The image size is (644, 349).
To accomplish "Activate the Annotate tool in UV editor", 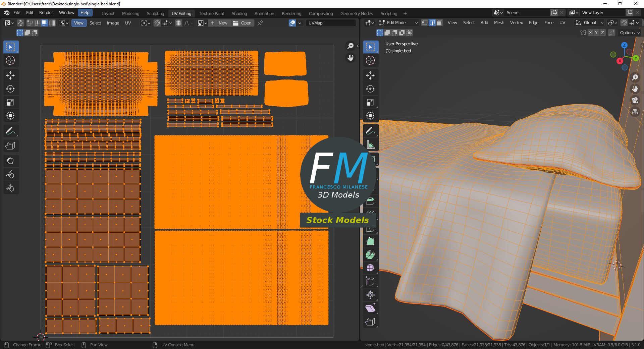I will point(10,131).
